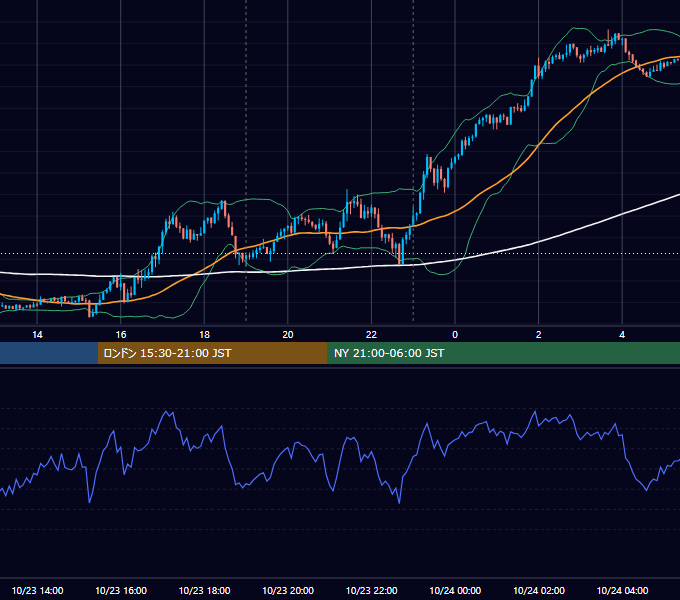The image size is (680, 600).
Task: Click the NY 21:00-06:00 JST session bar
Action: tap(503, 353)
